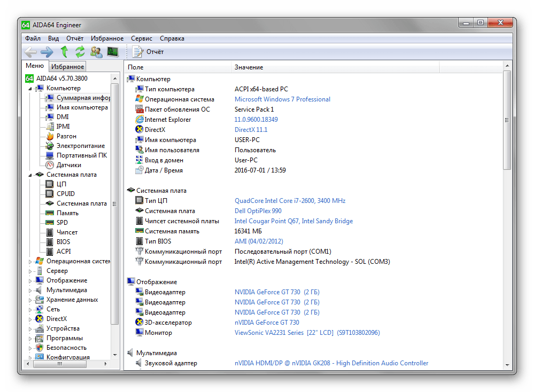This screenshot has width=534, height=392.
Task: Go forward with the right arrow toolbar icon
Action: pyautogui.click(x=47, y=52)
